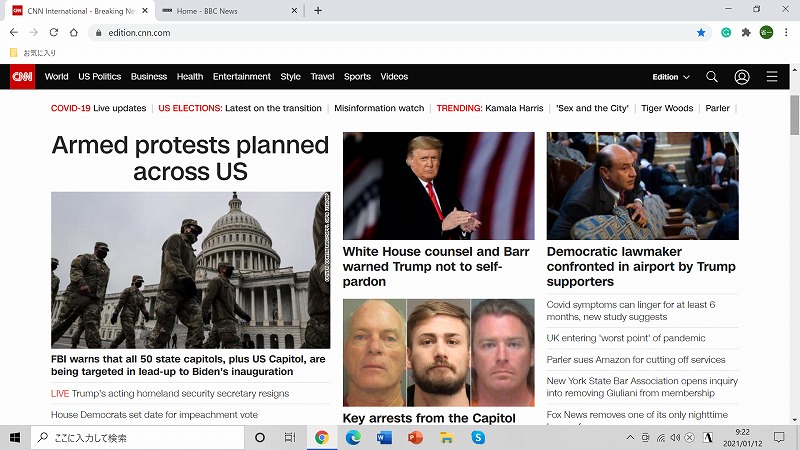
Task: Open the Chrome profile avatar
Action: coord(766,33)
